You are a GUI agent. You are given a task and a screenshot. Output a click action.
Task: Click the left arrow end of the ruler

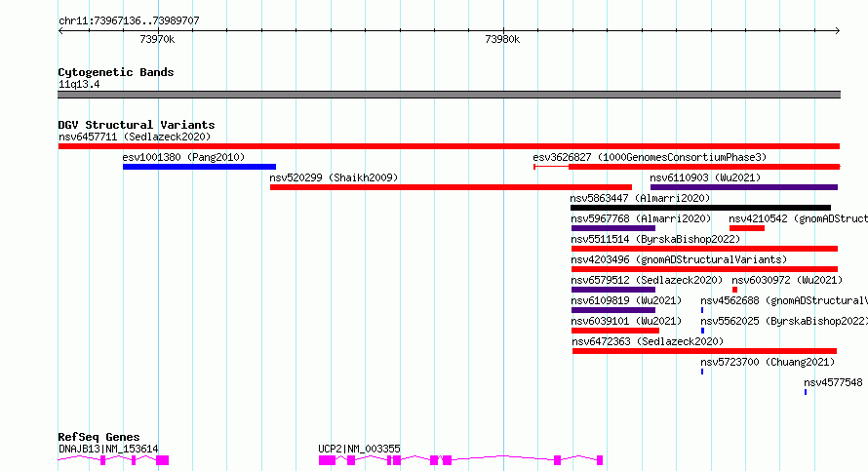click(x=60, y=31)
